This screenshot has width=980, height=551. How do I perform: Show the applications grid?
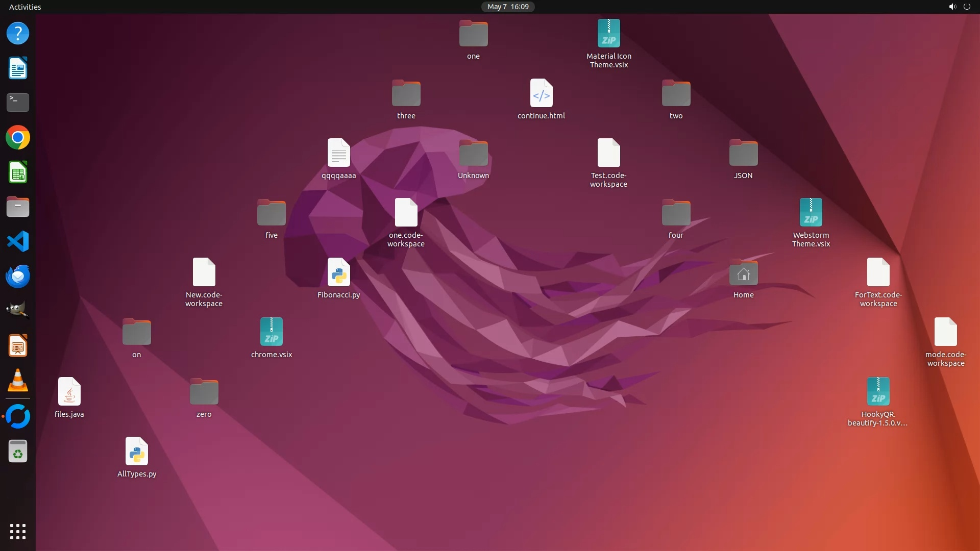(x=18, y=531)
